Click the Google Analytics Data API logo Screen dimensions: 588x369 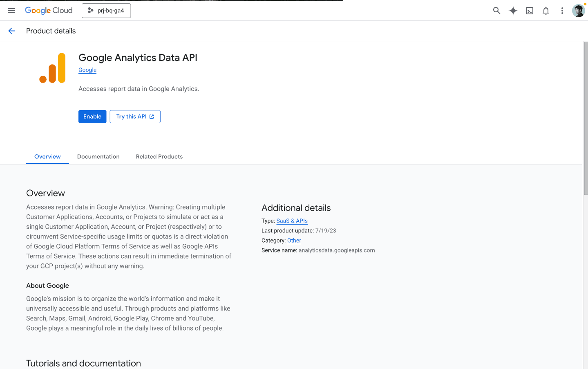[52, 67]
